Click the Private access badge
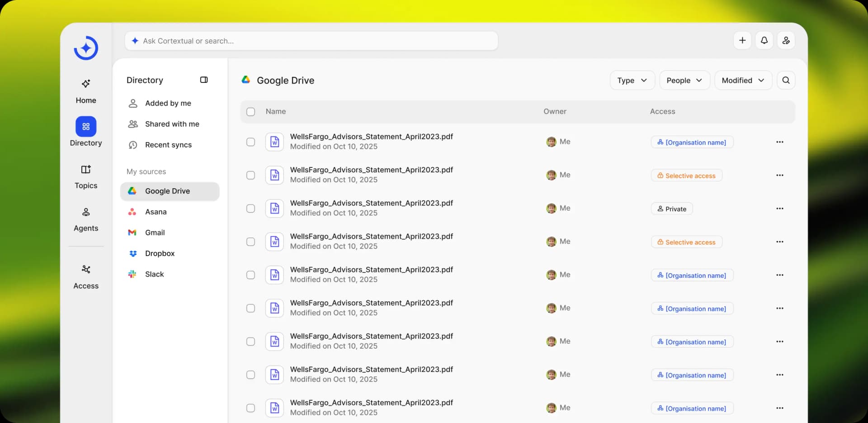The width and height of the screenshot is (868, 423). pyautogui.click(x=672, y=209)
